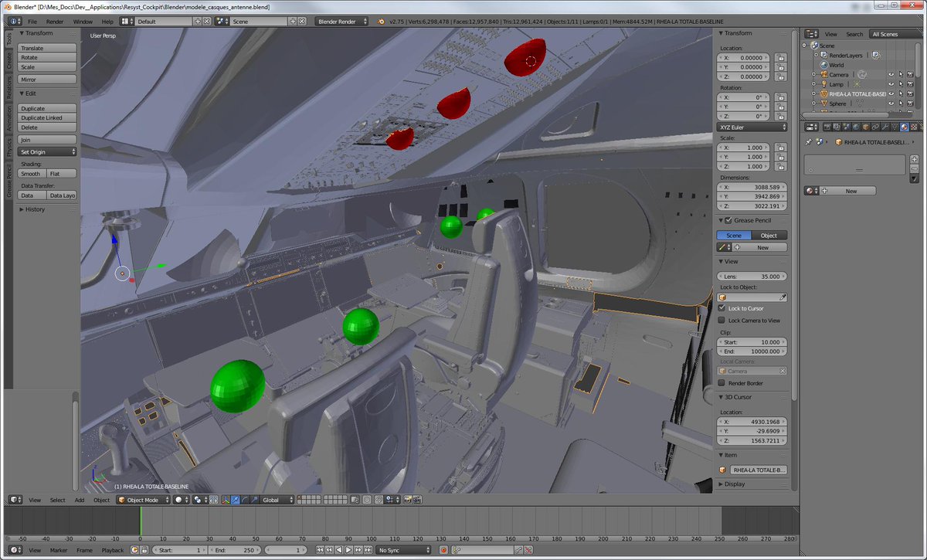This screenshot has height=560, width=927.
Task: Open the XYZ Euler rotation mode dropdown
Action: coord(752,127)
